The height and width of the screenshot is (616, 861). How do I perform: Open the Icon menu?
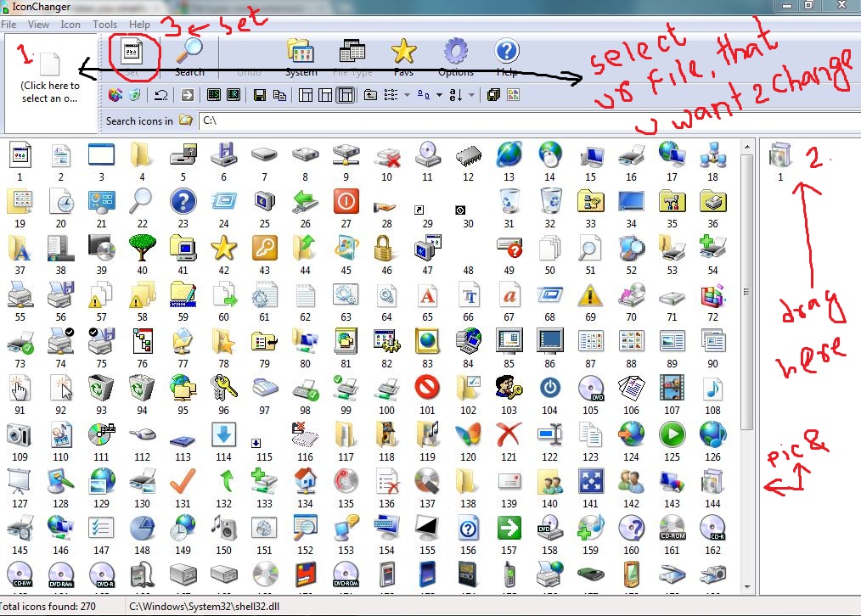tap(70, 24)
